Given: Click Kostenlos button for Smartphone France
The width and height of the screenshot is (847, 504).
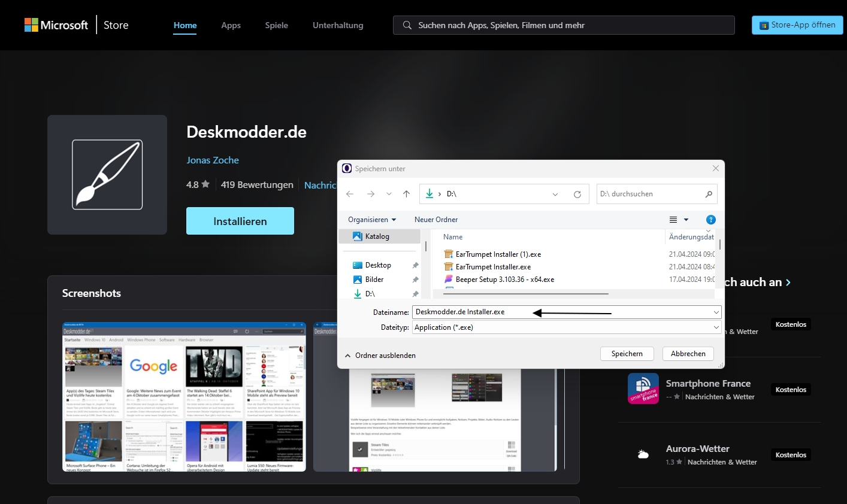Looking at the screenshot, I should [x=791, y=390].
